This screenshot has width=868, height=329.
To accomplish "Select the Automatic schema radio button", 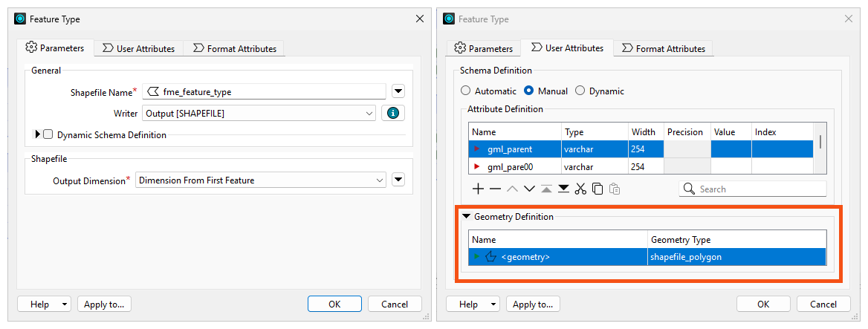I will tap(465, 91).
